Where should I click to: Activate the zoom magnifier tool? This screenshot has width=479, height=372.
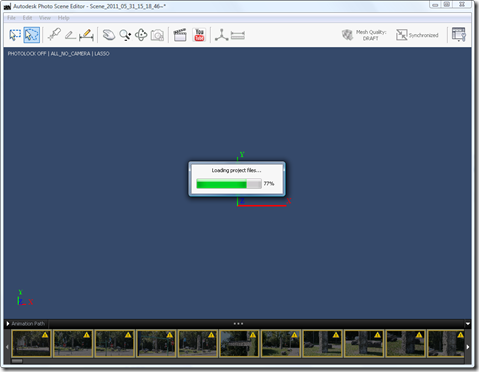pyautogui.click(x=125, y=35)
